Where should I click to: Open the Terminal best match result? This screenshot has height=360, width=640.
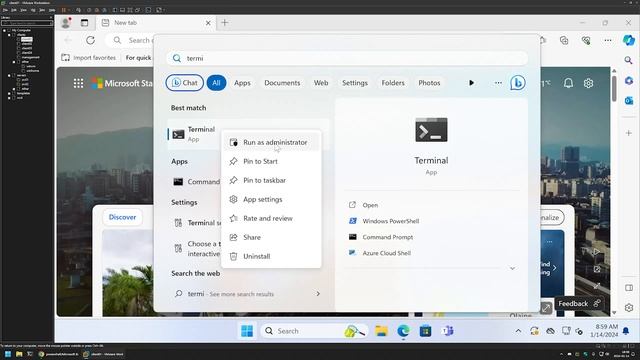point(194,133)
